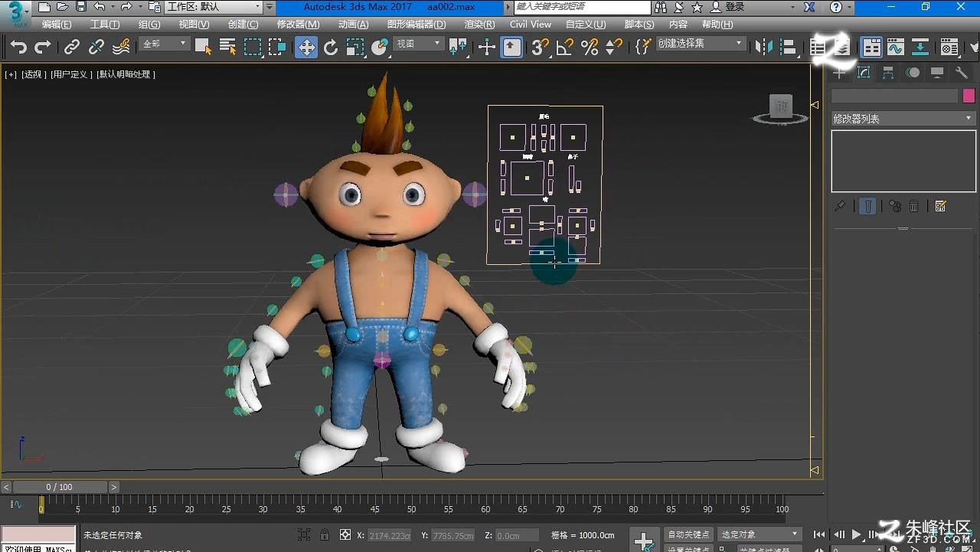Open Curve Editor
This screenshot has height=552, width=980.
pos(896,47)
